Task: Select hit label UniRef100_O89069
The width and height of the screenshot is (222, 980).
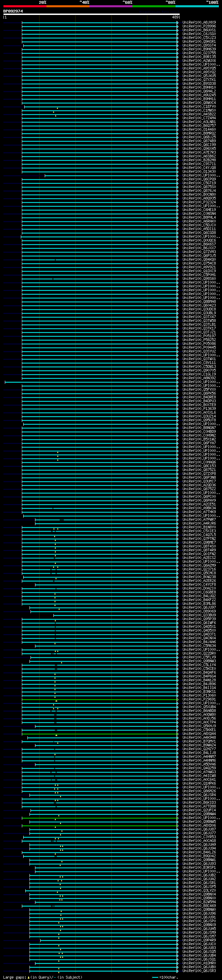Action: (x=199, y=612)
